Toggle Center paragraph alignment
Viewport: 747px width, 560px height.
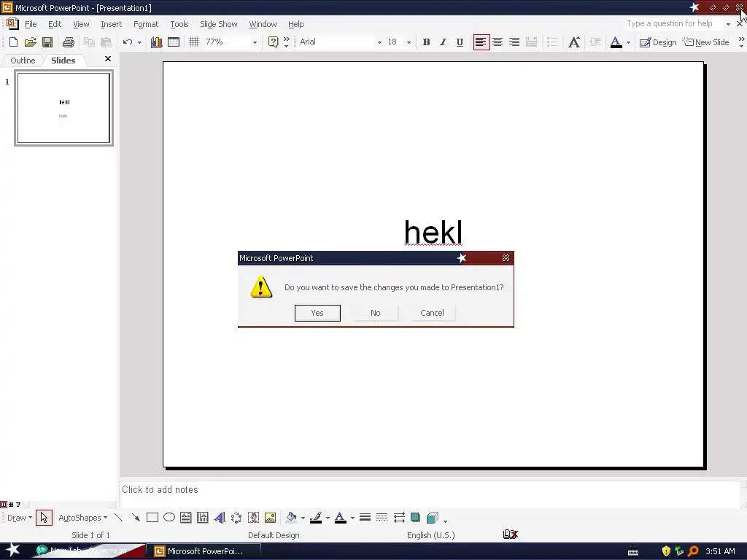click(498, 42)
